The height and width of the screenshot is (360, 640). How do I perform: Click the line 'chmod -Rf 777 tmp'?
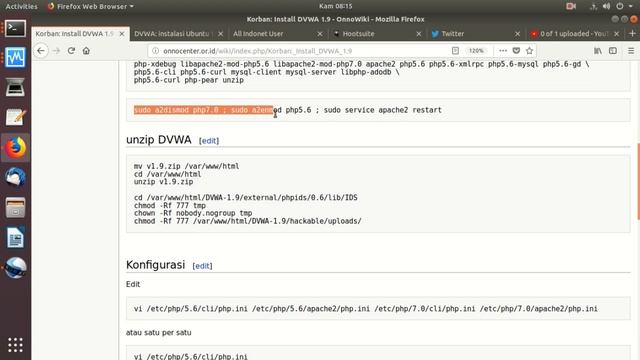[169, 205]
